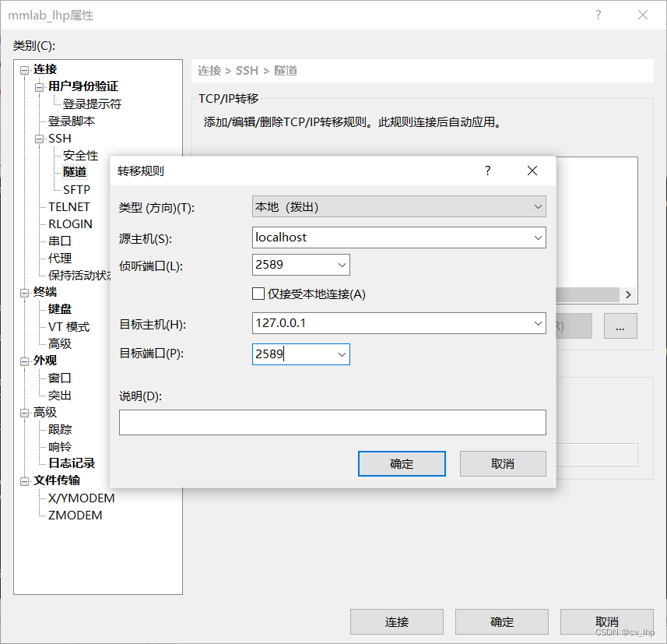667x644 pixels.
Task: Select 窗口 tree item
Action: (60, 378)
